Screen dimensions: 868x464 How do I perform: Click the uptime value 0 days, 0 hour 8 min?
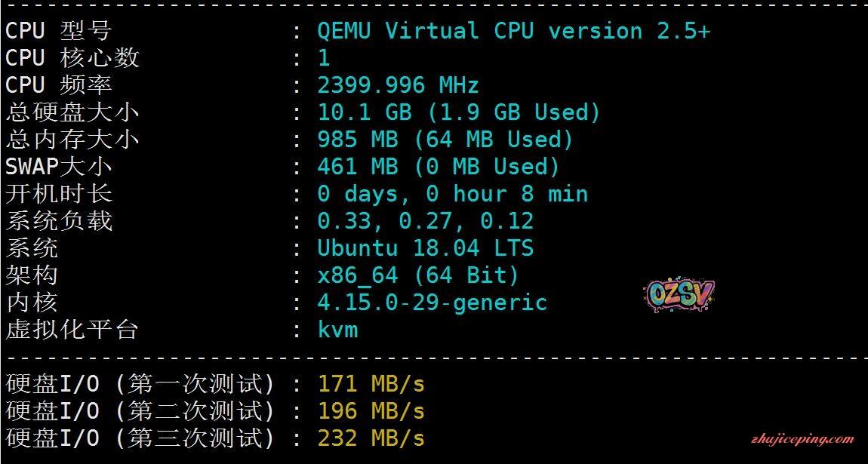[452, 194]
